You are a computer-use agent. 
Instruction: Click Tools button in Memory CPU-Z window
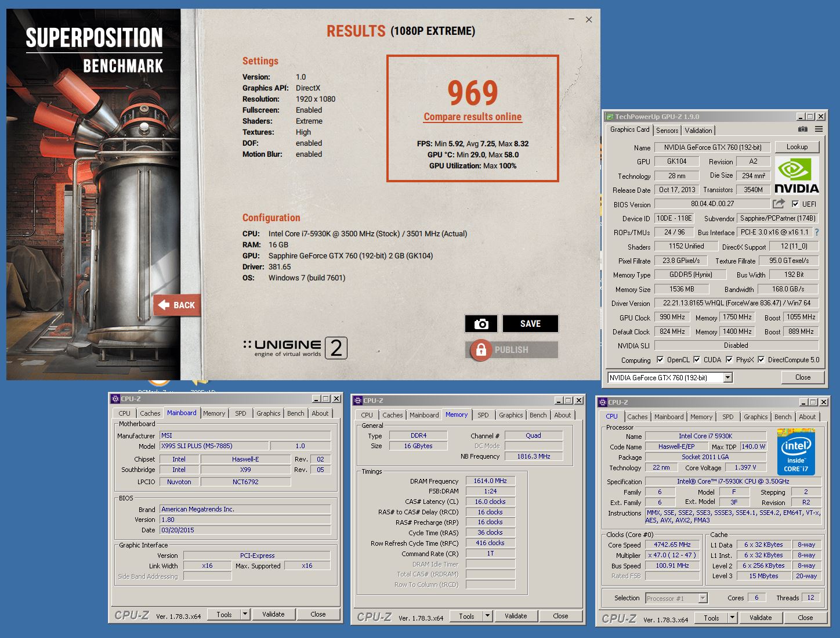click(x=466, y=616)
